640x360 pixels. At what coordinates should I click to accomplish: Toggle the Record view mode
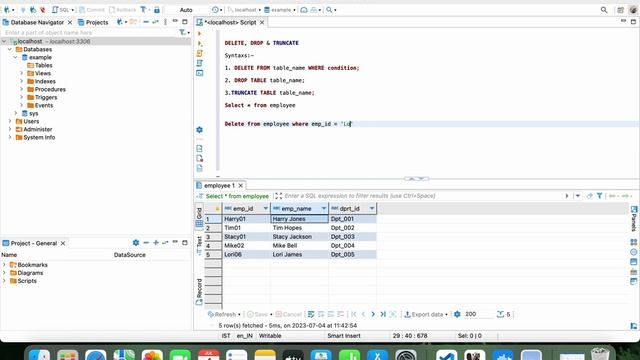coord(199,291)
